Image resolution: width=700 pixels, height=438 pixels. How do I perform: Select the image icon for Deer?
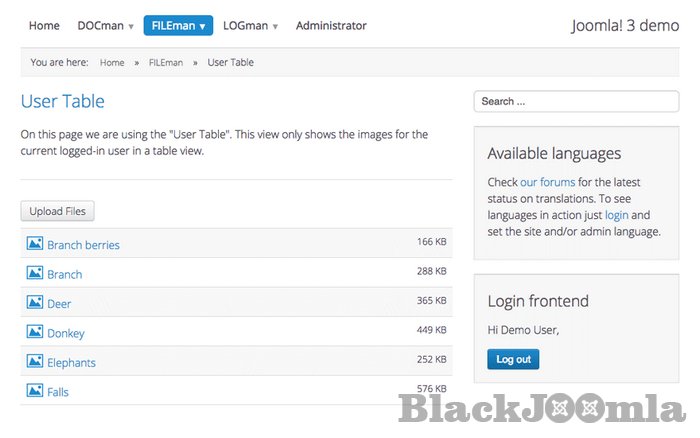pos(34,302)
